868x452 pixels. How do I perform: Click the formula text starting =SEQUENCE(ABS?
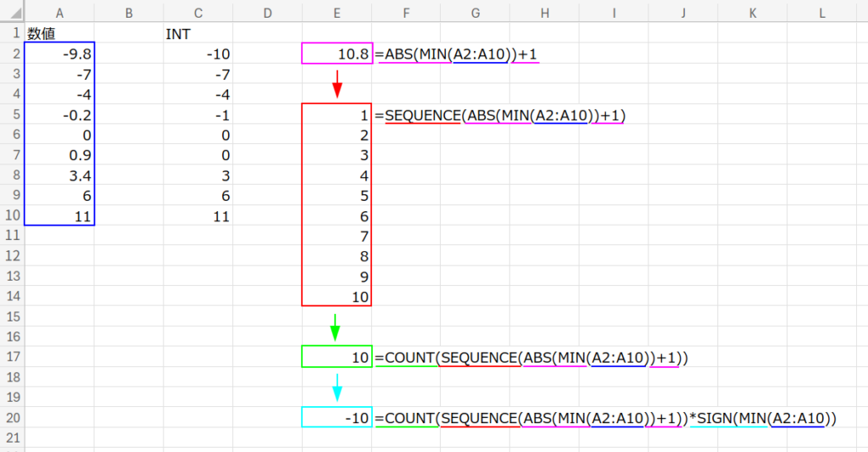505,115
